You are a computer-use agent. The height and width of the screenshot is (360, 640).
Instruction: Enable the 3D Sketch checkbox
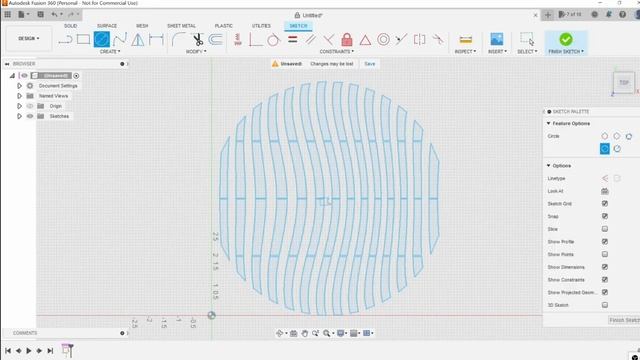(604, 304)
